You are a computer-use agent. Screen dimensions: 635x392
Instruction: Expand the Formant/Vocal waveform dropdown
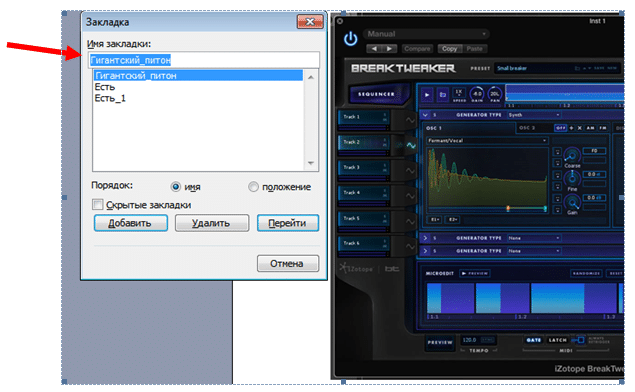487,141
